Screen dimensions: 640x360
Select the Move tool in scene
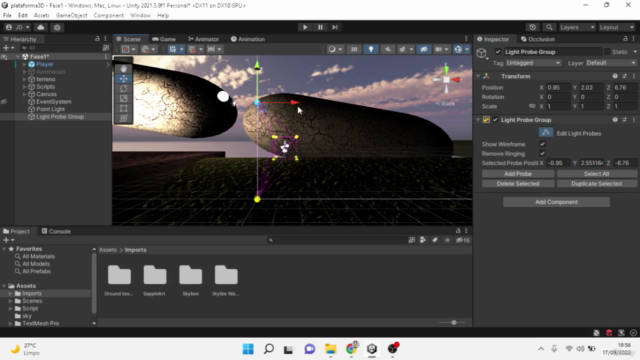point(124,79)
